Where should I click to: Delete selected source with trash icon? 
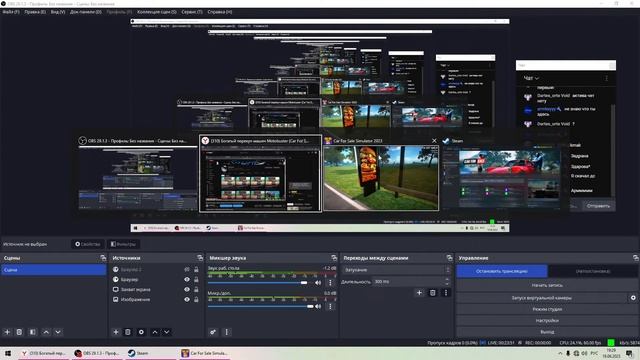pyautogui.click(x=128, y=332)
